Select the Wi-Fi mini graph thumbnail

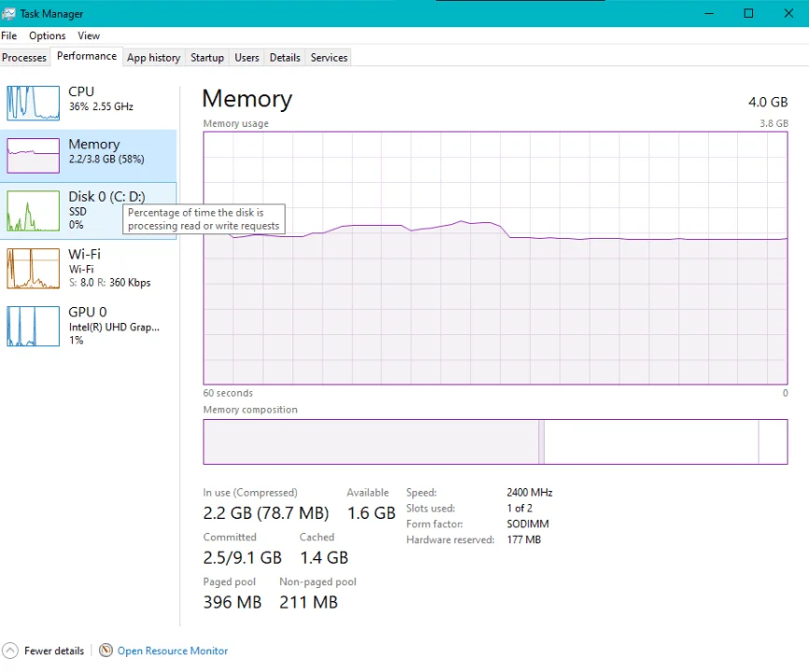click(x=33, y=269)
